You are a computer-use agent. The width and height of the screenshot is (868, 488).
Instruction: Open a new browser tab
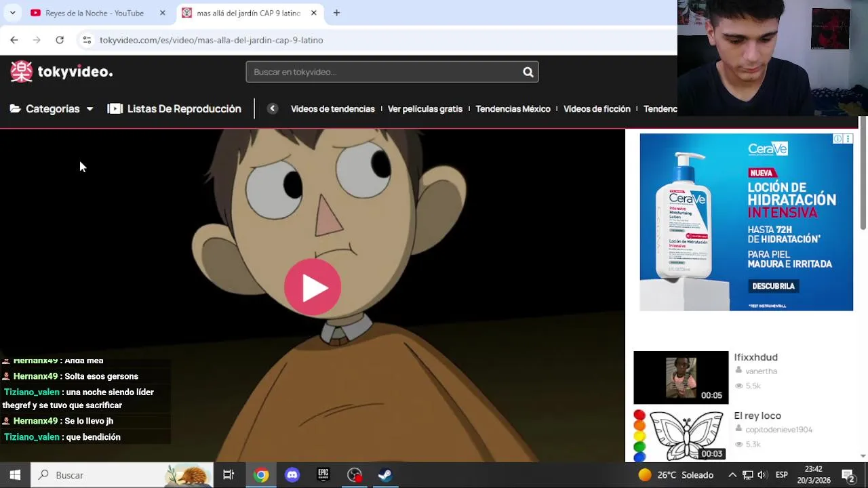[336, 13]
